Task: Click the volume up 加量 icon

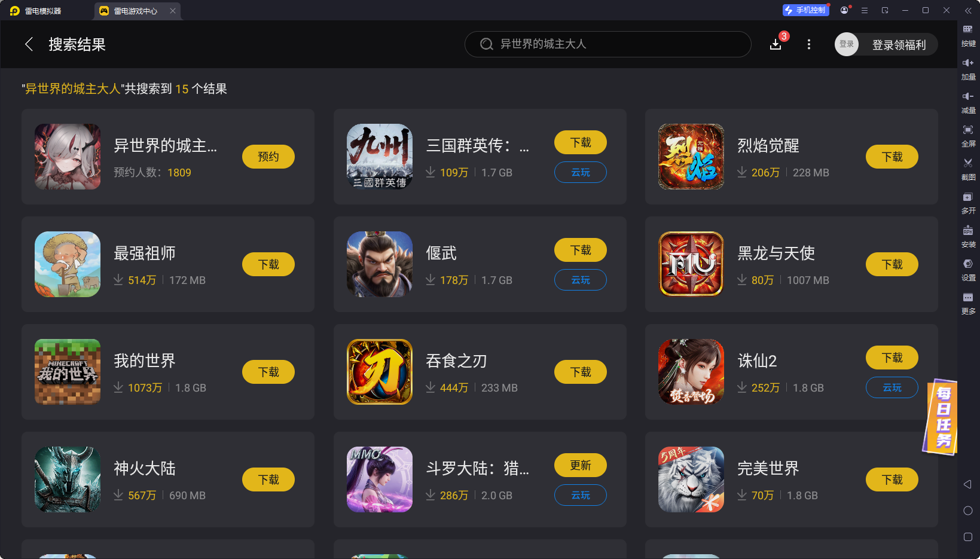Action: 968,69
